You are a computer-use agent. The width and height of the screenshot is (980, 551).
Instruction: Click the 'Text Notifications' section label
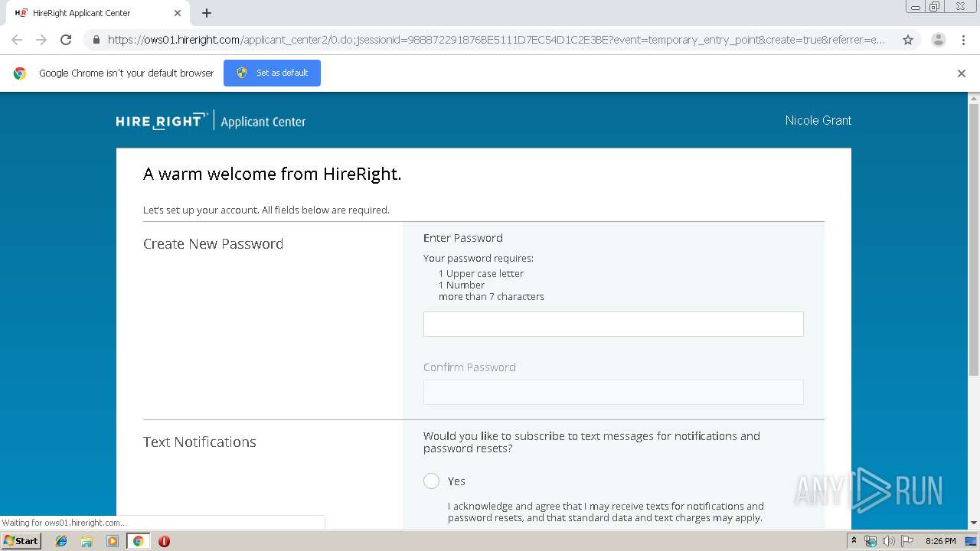(x=200, y=442)
